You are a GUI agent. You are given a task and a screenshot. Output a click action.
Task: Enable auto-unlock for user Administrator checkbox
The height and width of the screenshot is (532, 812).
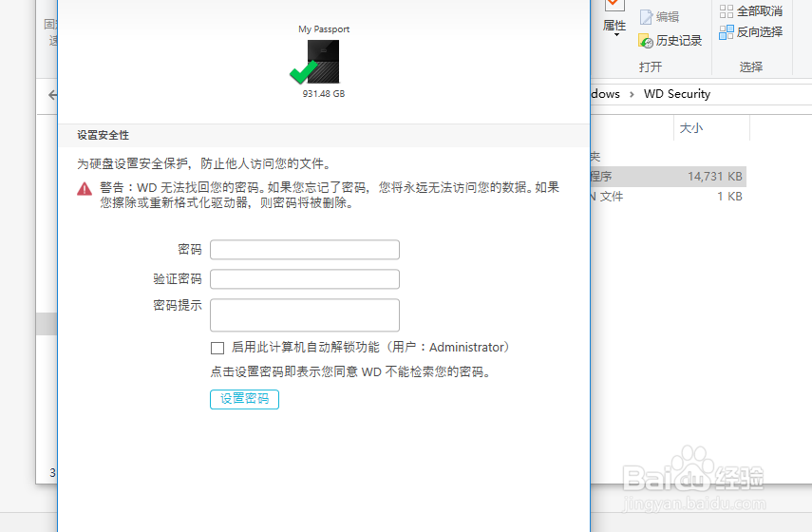(x=217, y=348)
